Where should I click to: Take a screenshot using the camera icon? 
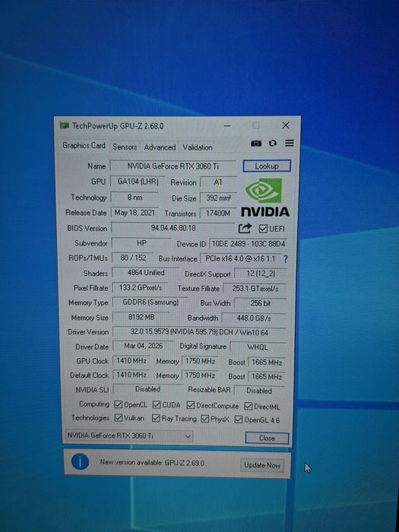point(256,144)
